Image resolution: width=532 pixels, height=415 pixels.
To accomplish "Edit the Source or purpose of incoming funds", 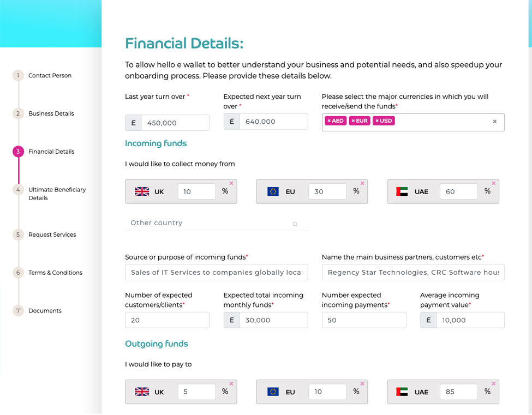I will click(216, 273).
